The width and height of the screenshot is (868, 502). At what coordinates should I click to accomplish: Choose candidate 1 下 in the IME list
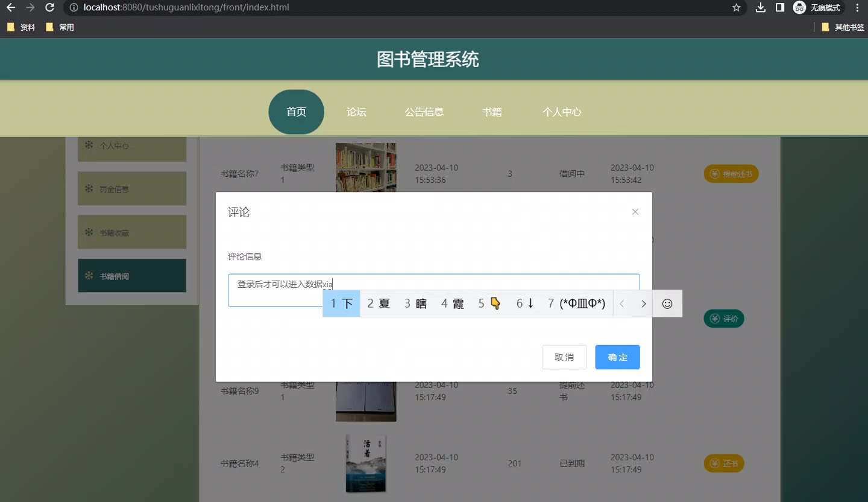pos(342,303)
